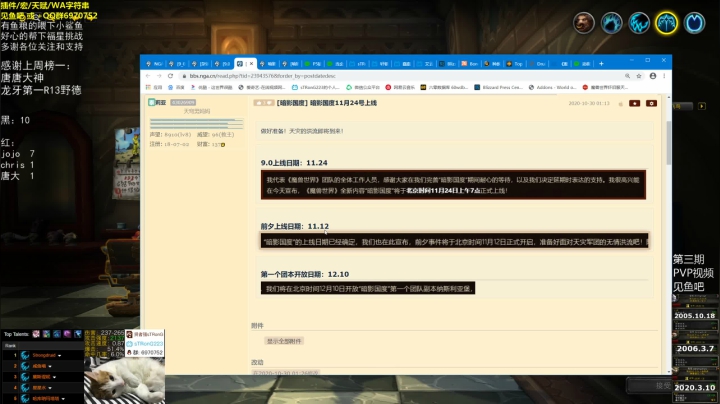Click the 接受 accept button

click(x=650, y=386)
